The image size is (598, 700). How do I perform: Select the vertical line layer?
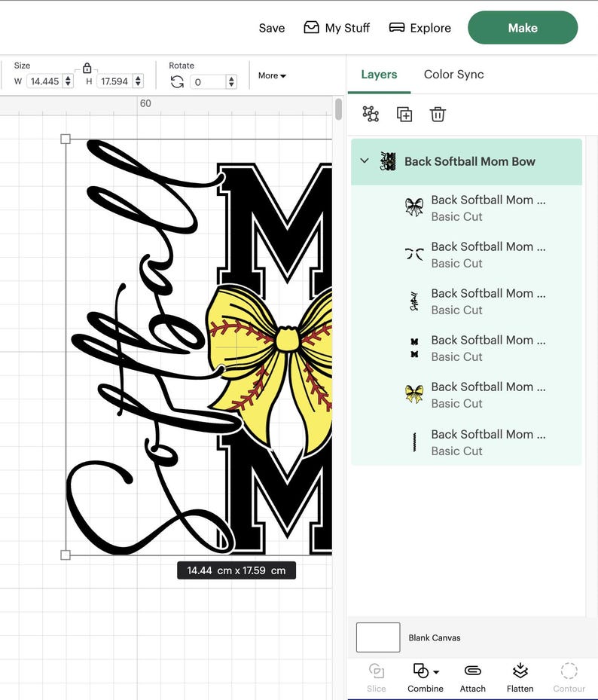coord(466,442)
